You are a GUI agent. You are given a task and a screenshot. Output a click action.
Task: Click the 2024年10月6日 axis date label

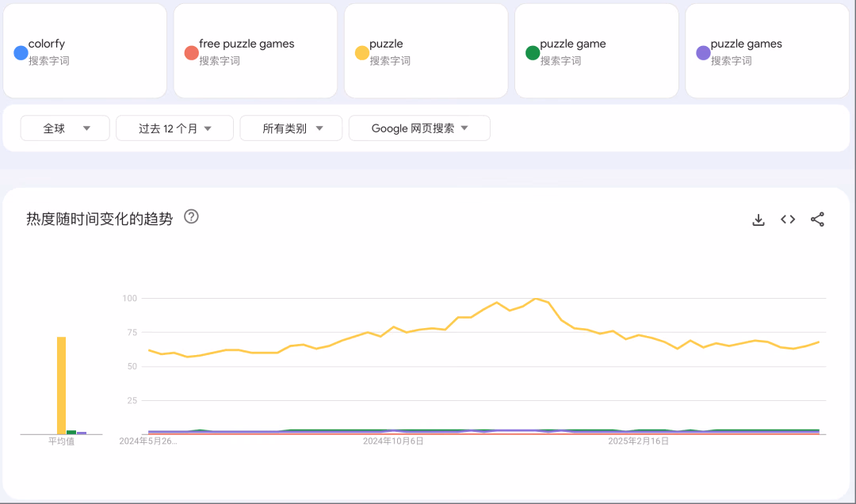[393, 441]
